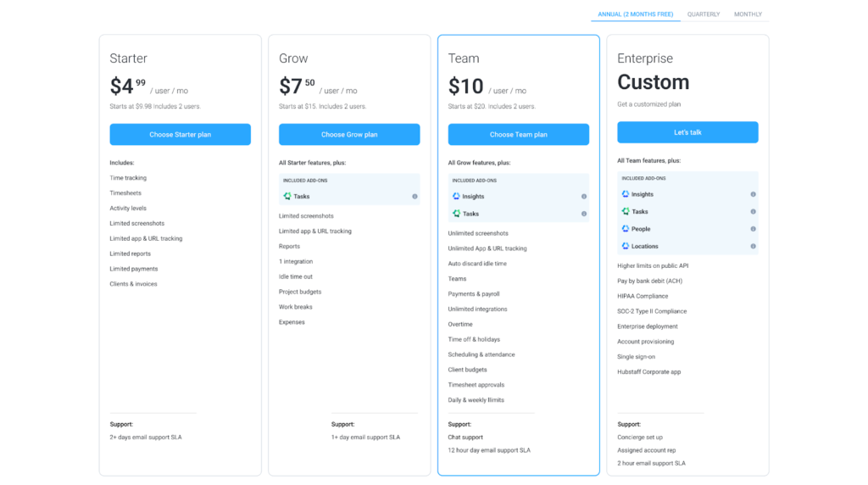
Task: Click 'Starts at $15. Includes 2 users' text
Action: coord(323,106)
